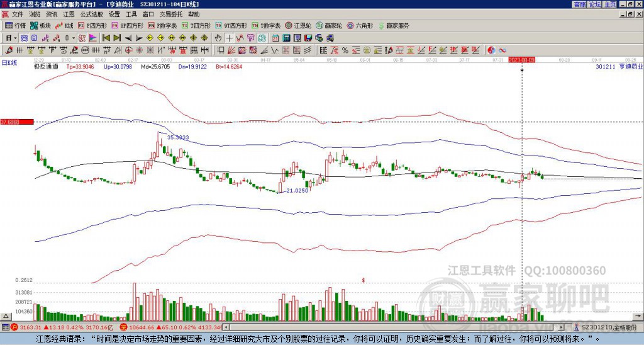Click the Dn=19.9122 value

[192, 66]
